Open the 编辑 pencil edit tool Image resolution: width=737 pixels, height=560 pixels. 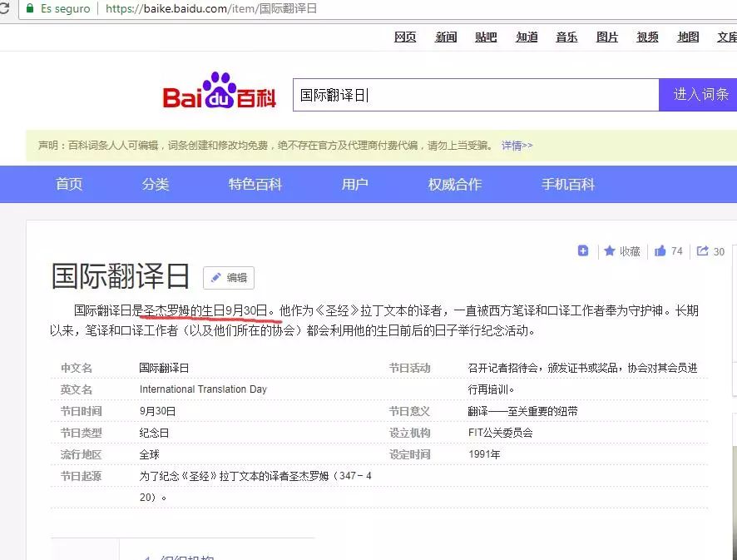pos(228,278)
